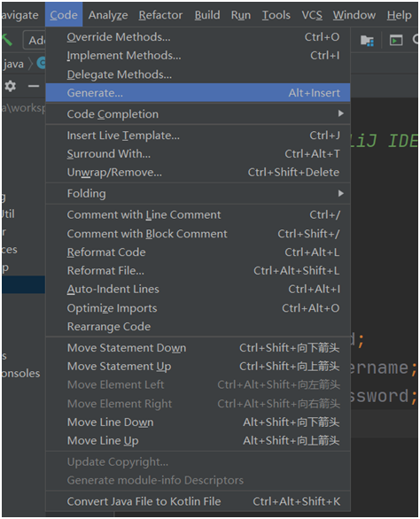The height and width of the screenshot is (519, 420).
Task: Click the blue class icon in breadcrumb
Action: tap(41, 63)
